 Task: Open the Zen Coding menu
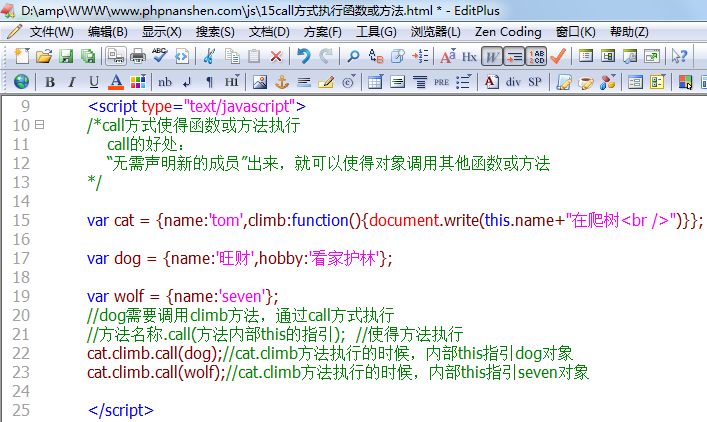pos(510,31)
